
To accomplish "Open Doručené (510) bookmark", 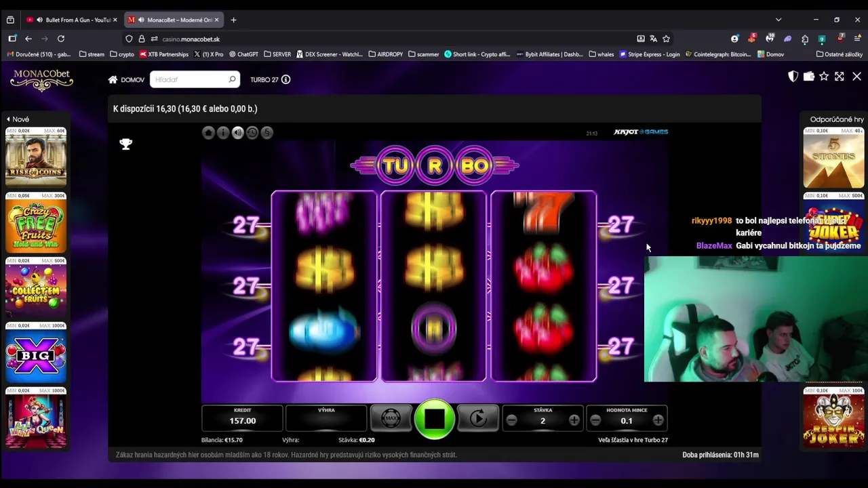I will pyautogui.click(x=39, y=54).
